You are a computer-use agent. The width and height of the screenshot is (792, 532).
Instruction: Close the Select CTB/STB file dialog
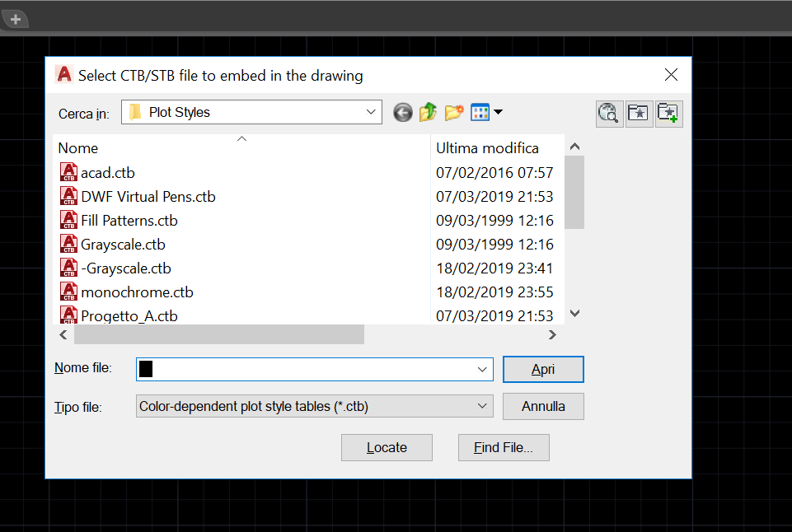pyautogui.click(x=671, y=75)
